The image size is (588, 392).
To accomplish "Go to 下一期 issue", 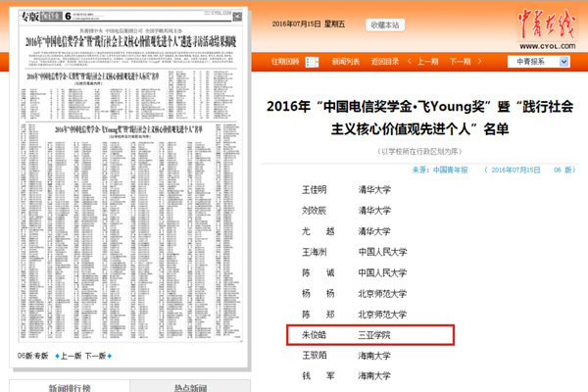I will coord(460,62).
